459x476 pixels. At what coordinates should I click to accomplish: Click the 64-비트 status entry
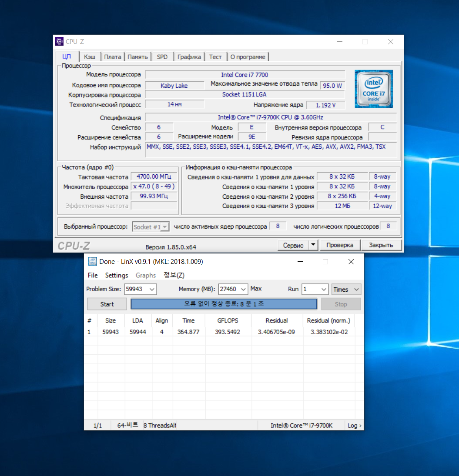[x=127, y=426]
